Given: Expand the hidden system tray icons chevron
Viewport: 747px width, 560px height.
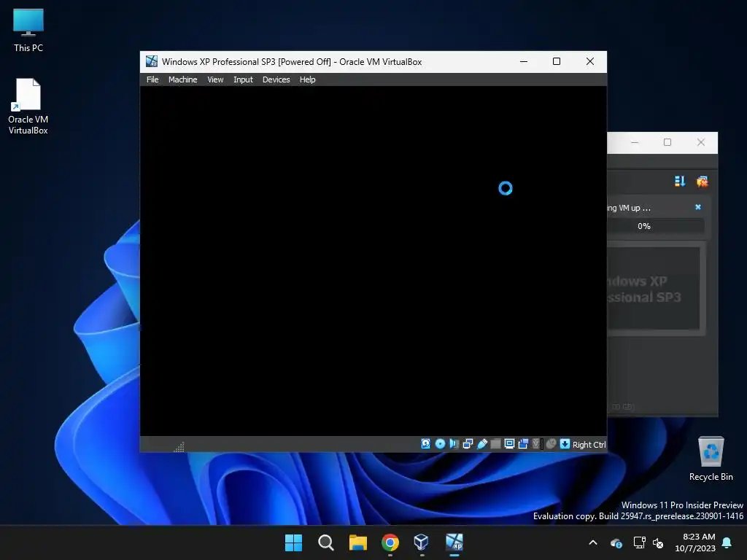Looking at the screenshot, I should [x=593, y=542].
